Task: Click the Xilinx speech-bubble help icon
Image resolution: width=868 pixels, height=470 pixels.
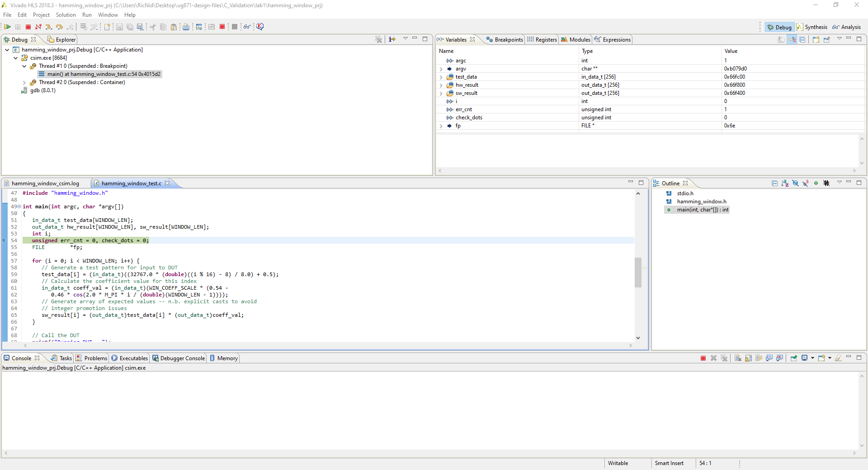Action: point(260,27)
